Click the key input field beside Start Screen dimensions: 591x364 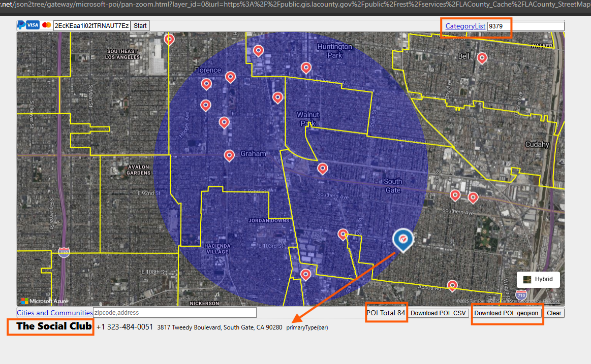pyautogui.click(x=91, y=25)
